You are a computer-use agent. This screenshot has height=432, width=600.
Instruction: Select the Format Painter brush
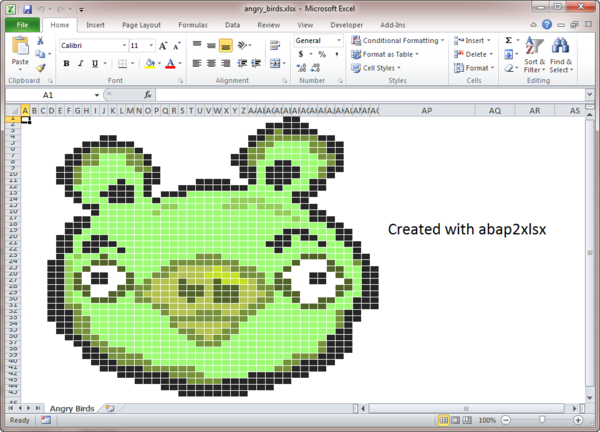pos(40,68)
